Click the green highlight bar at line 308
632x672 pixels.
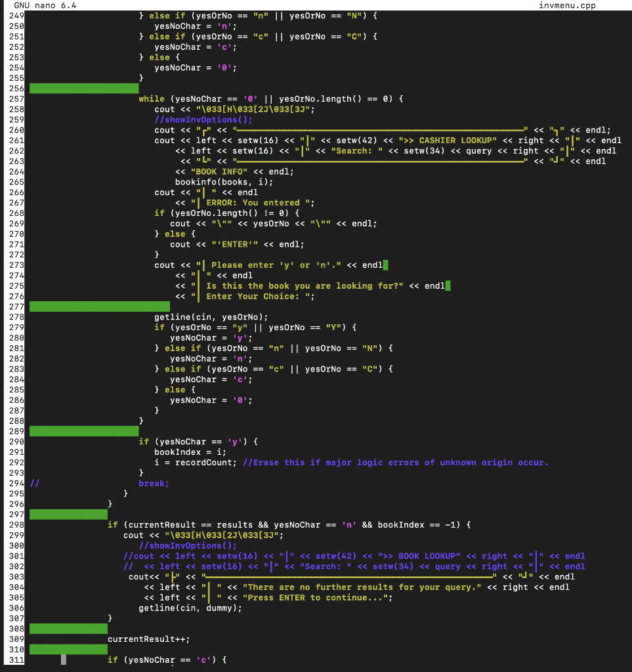tap(68, 628)
